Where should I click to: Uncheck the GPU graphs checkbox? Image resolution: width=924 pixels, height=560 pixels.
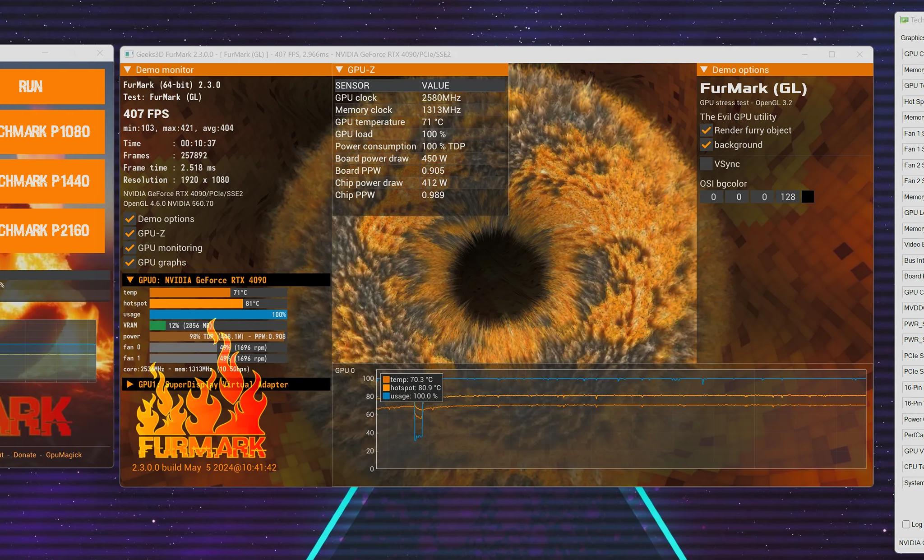tap(129, 262)
